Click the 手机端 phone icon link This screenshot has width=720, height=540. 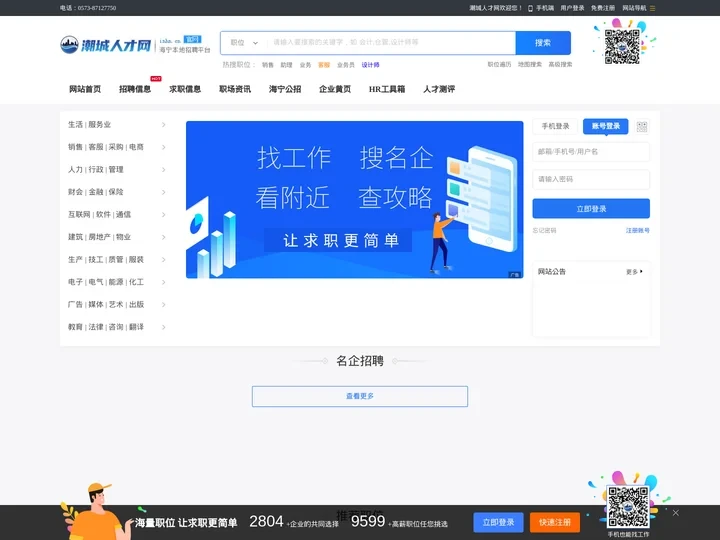(541, 8)
